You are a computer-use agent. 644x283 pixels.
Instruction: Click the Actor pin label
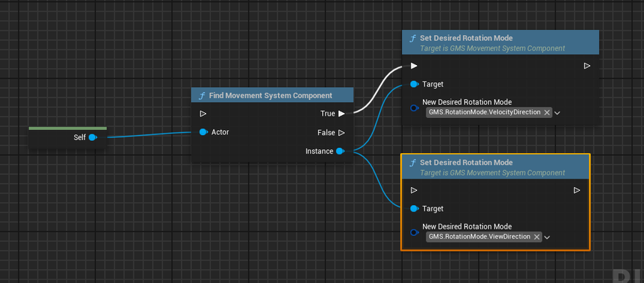[x=220, y=132]
